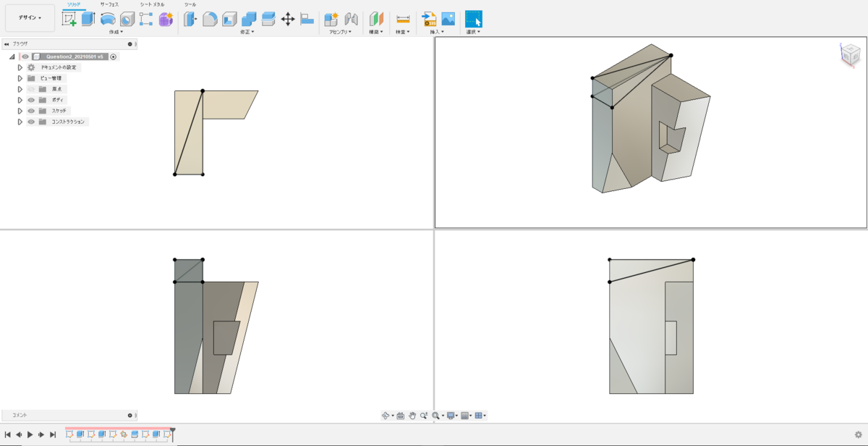Select the Fillet tool
Screen dimensions: 868x446
click(x=210, y=20)
